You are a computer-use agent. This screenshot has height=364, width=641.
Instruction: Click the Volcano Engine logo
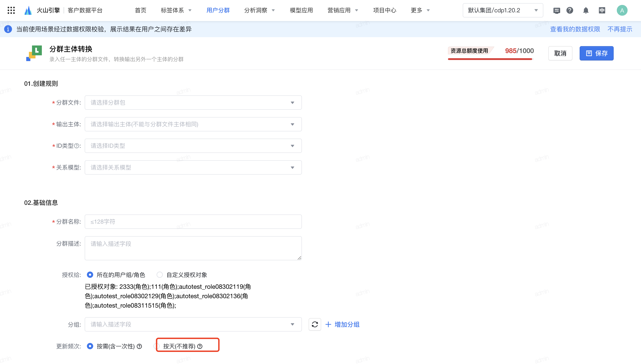28,10
